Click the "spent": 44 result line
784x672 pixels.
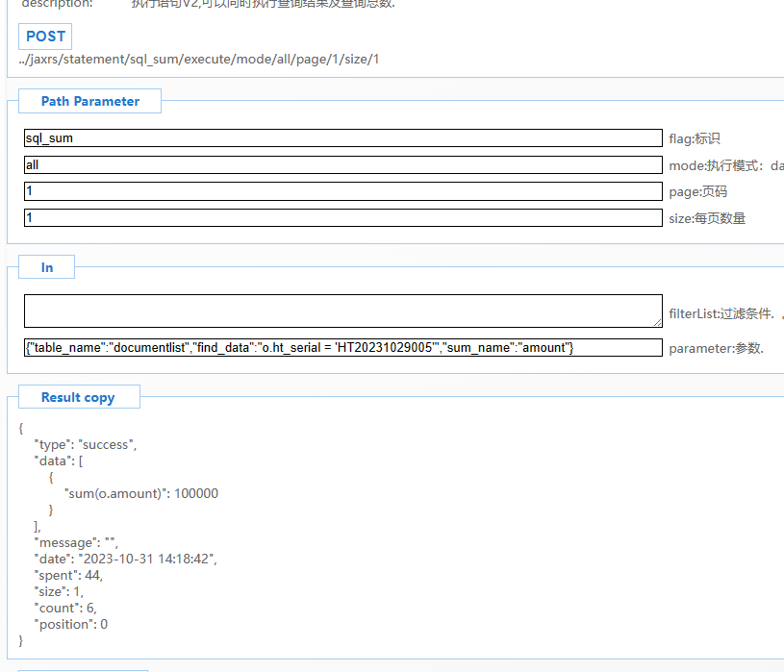68,575
